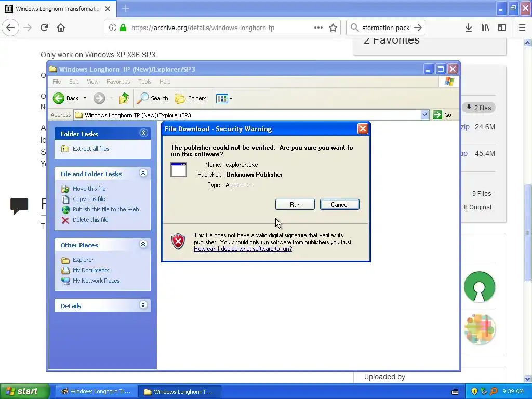The width and height of the screenshot is (532, 399).
Task: Open the Firefox hamburger menu
Action: (522, 28)
